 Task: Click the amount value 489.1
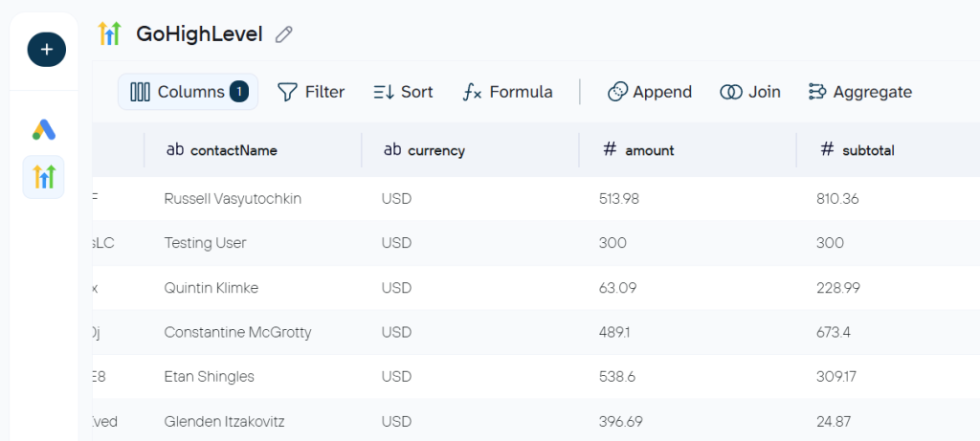click(x=614, y=332)
